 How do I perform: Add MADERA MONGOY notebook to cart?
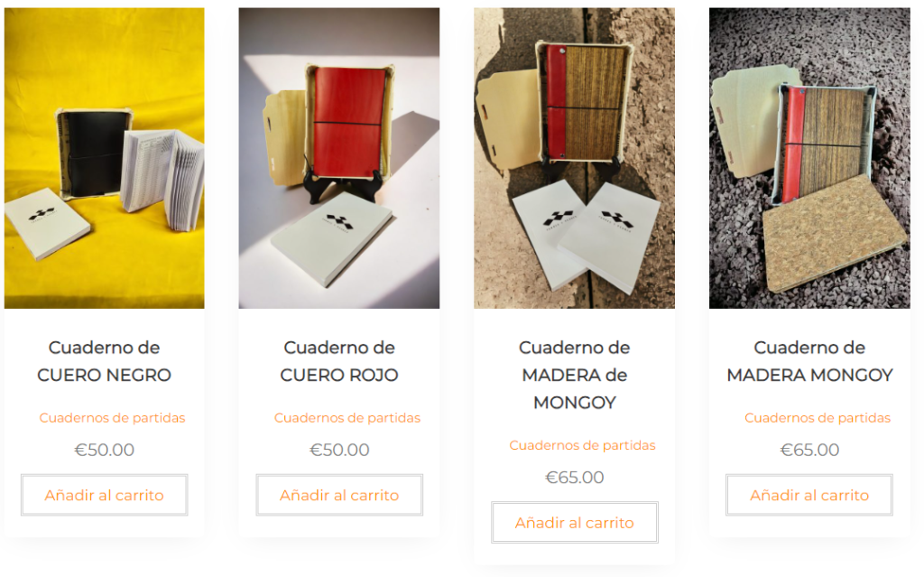tap(809, 495)
